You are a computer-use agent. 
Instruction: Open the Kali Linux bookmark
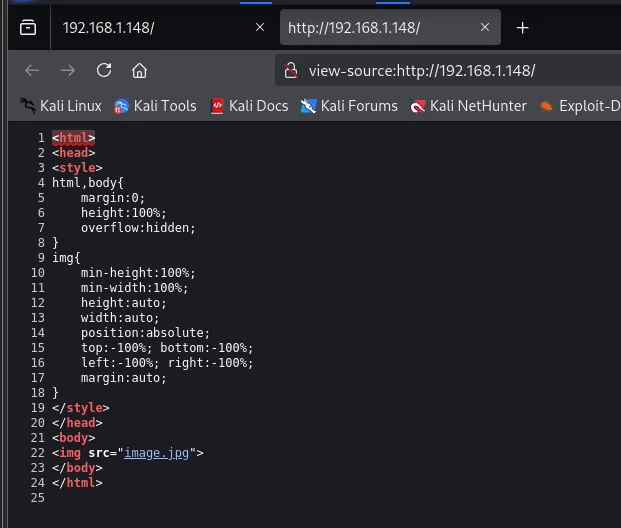tap(61, 106)
